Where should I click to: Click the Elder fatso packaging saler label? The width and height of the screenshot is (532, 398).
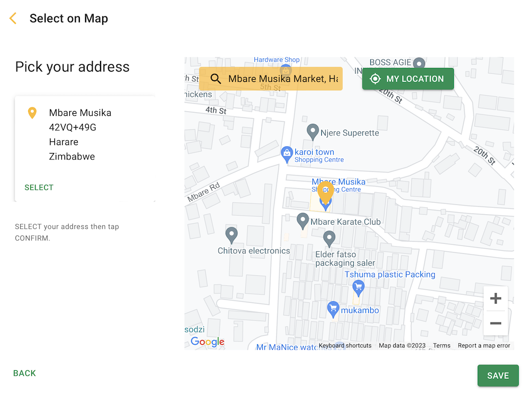point(345,259)
